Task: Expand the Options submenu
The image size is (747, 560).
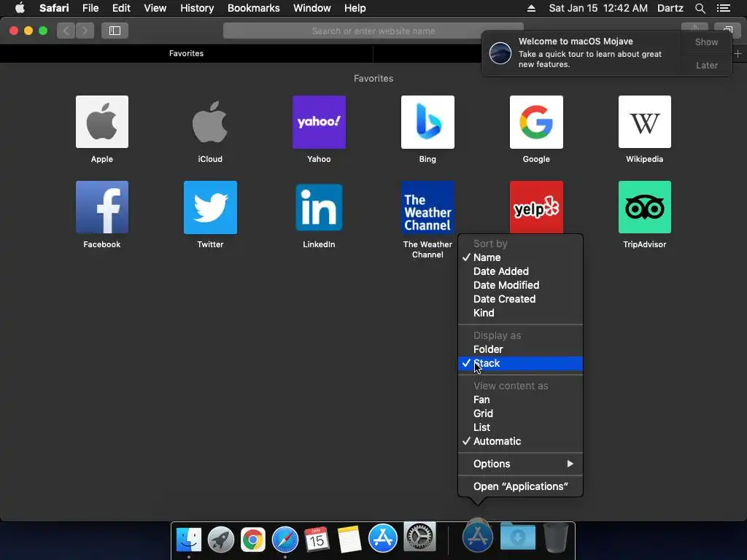Action: tap(520, 464)
